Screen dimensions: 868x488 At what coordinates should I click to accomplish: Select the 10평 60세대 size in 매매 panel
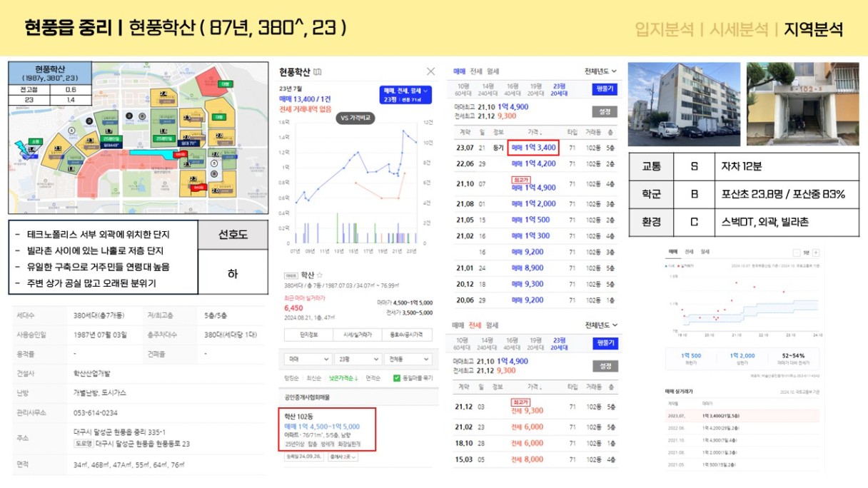[463, 89]
